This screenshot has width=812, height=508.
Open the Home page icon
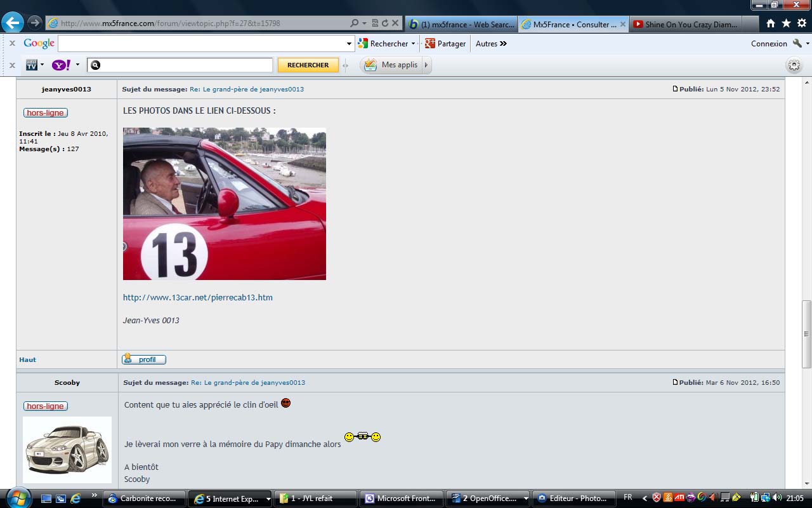(770, 23)
